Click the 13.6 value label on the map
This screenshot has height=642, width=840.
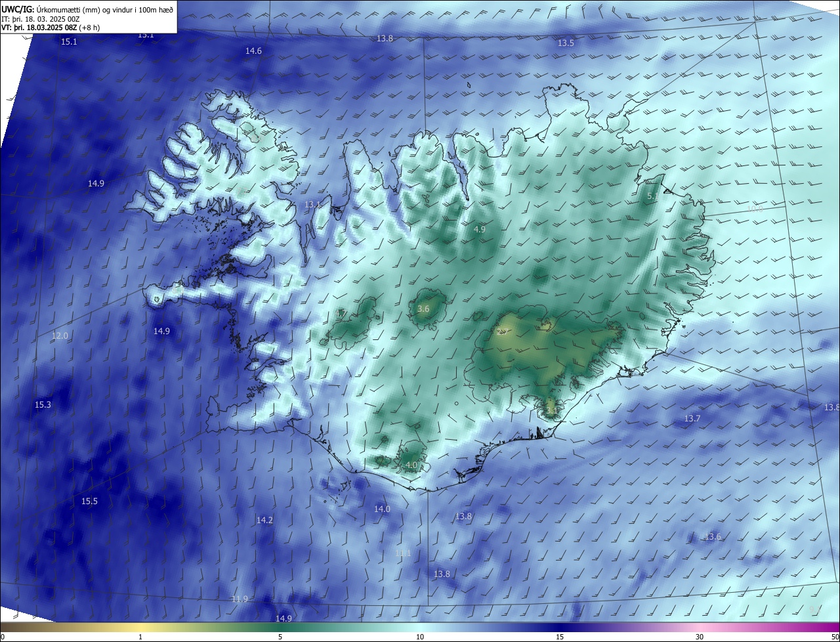(x=713, y=537)
